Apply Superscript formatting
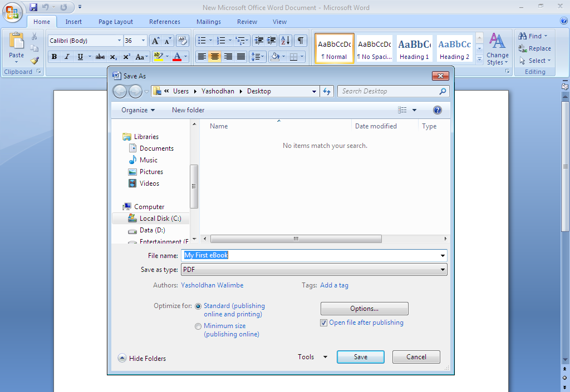Image resolution: width=570 pixels, height=392 pixels. 126,57
